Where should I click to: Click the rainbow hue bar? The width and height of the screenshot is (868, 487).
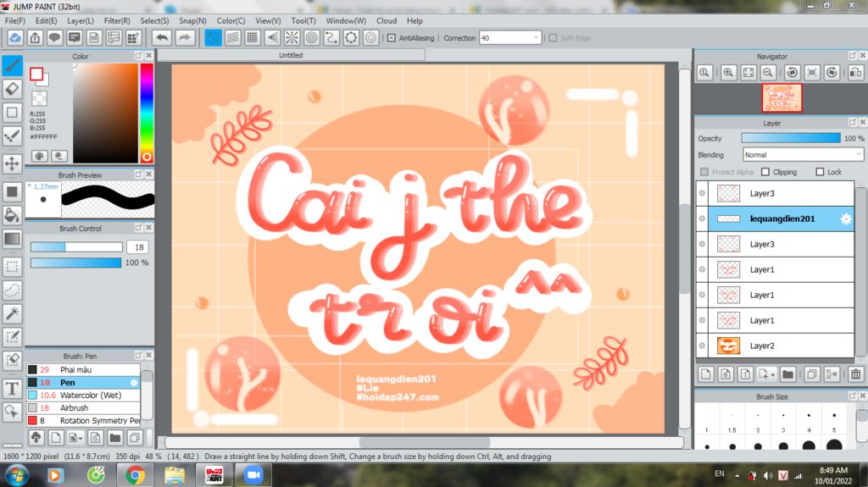[x=147, y=113]
